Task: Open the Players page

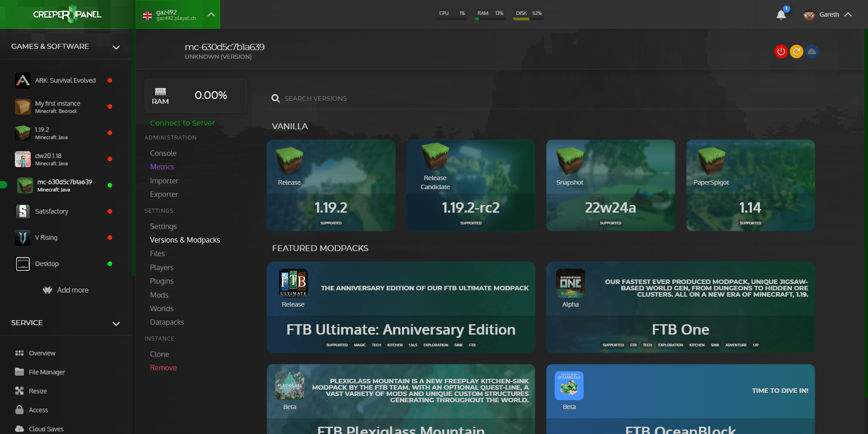Action: [x=161, y=267]
